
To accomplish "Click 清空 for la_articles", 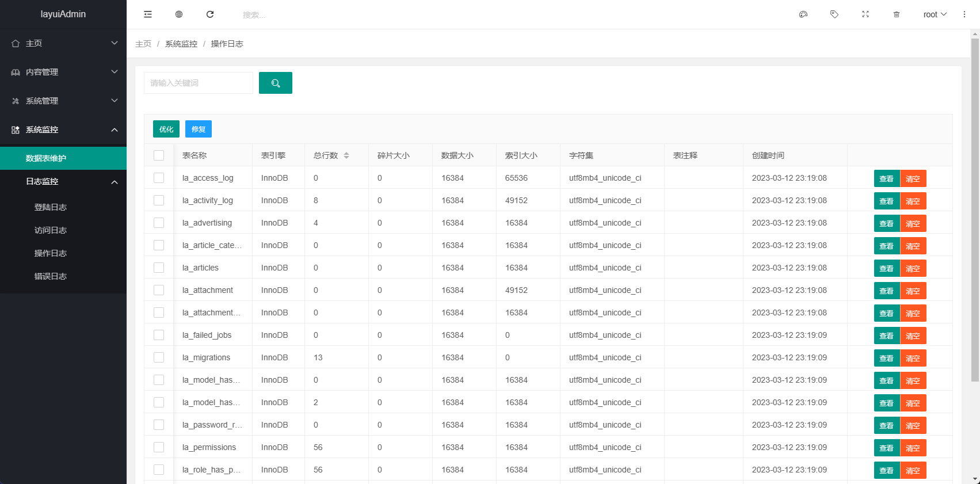I will (x=913, y=268).
